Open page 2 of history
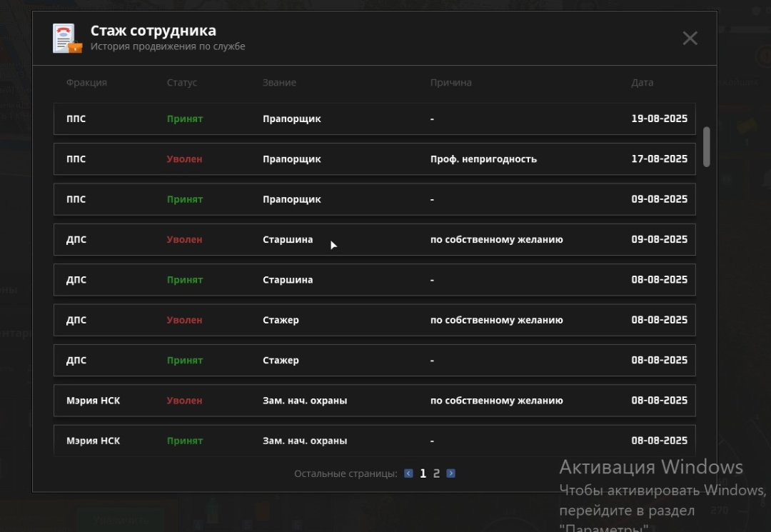The height and width of the screenshot is (532, 771). (x=436, y=473)
